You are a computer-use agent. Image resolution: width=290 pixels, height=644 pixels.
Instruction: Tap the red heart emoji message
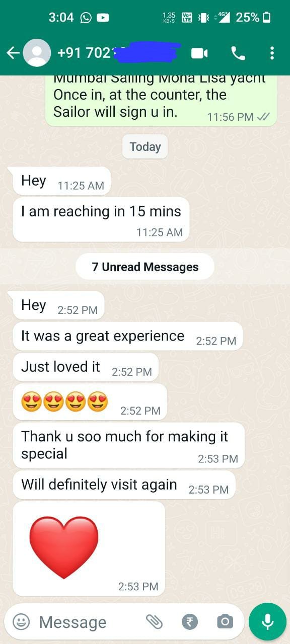[x=89, y=548]
